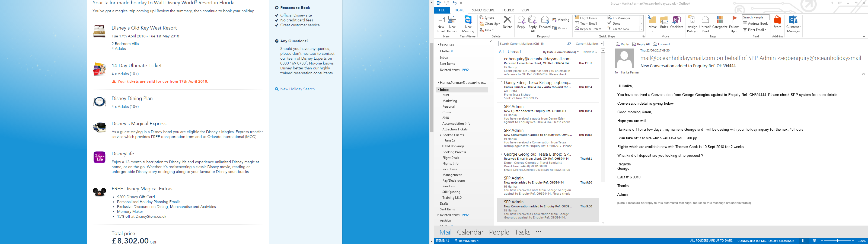Image resolution: width=868 pixels, height=244 pixels.
Task: Click the Create New quick step
Action: [618, 29]
